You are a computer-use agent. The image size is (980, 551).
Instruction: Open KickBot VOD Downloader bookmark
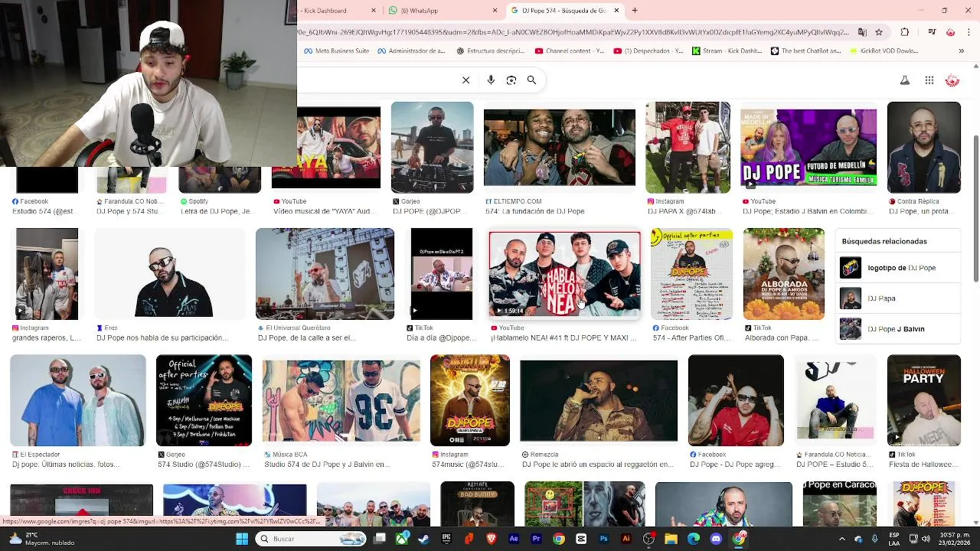click(x=885, y=51)
